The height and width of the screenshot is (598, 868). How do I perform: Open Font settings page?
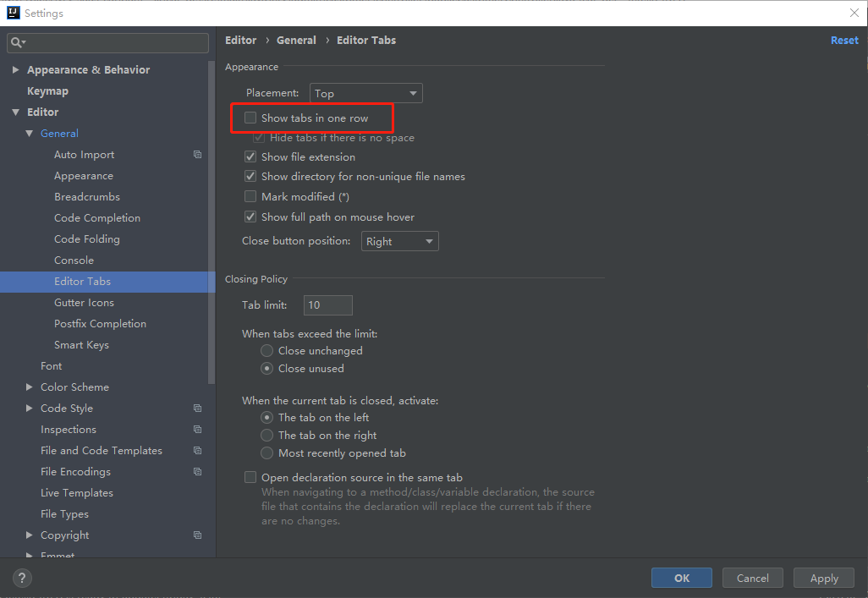coord(52,365)
